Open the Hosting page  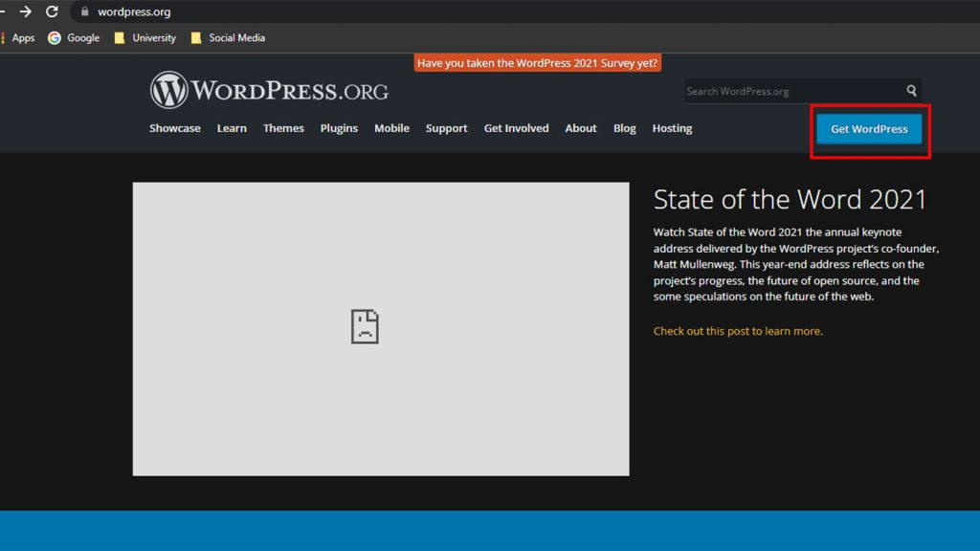point(672,128)
